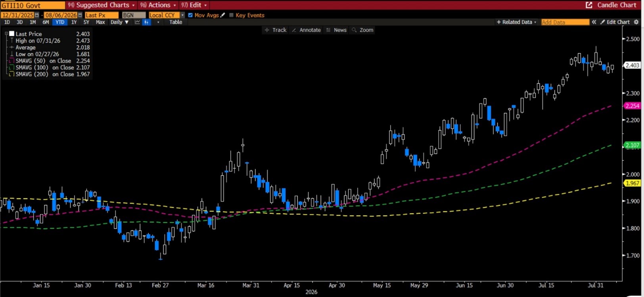The height and width of the screenshot is (297, 644).
Task: Select the candle chart type icon
Action: pos(146,22)
